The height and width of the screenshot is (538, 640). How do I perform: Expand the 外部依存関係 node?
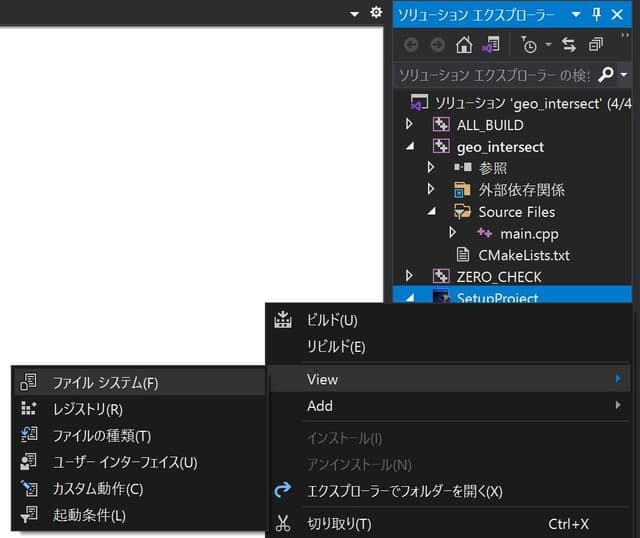(x=432, y=189)
